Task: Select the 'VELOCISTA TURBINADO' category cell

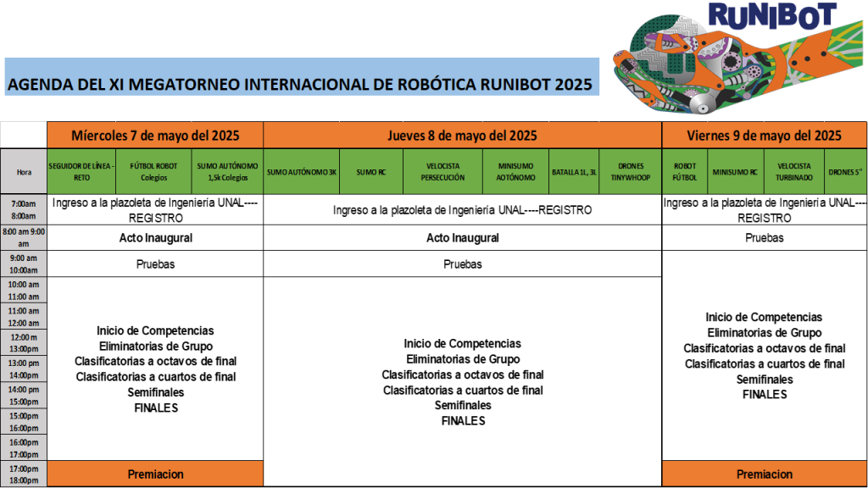Action: tap(793, 172)
